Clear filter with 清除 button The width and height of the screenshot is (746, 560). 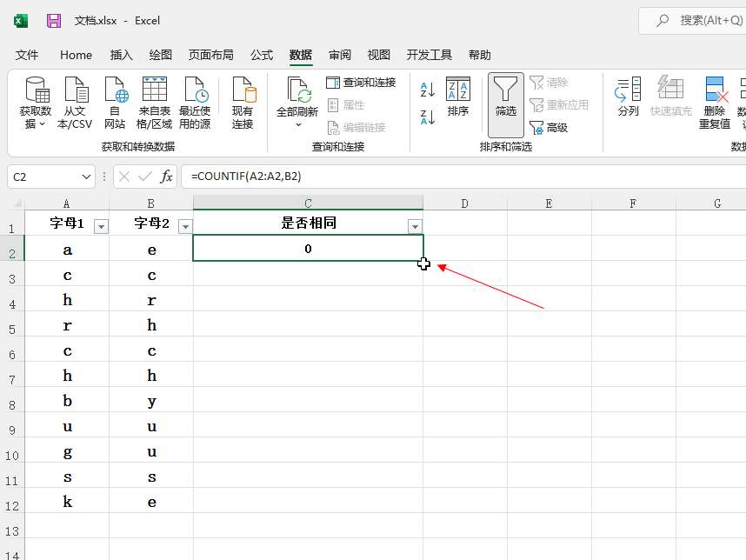point(549,83)
